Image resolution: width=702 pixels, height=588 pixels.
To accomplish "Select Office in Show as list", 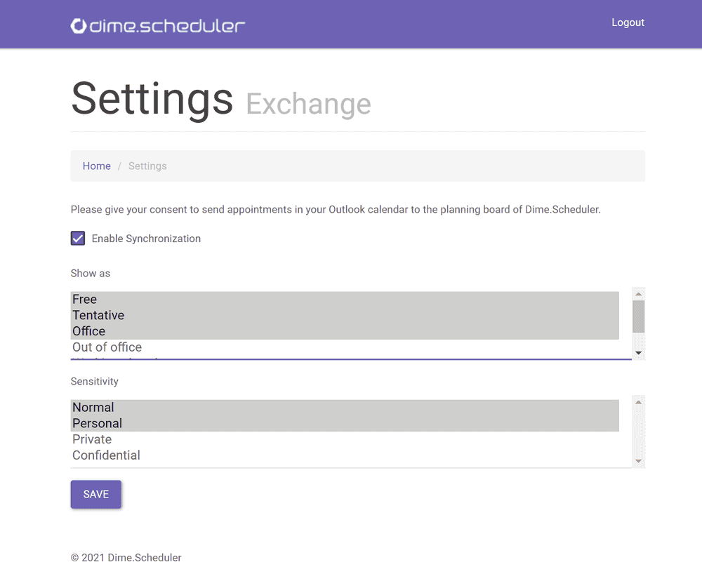I will (345, 331).
